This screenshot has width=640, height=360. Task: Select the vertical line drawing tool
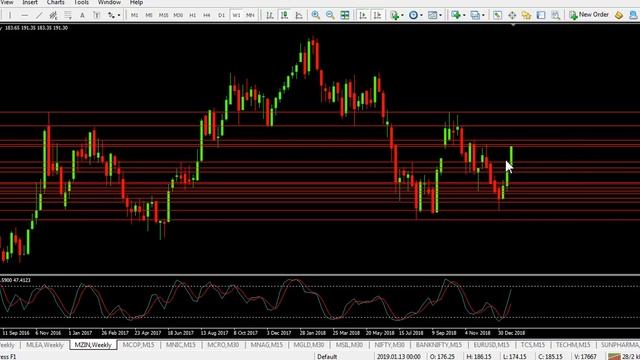10,15
